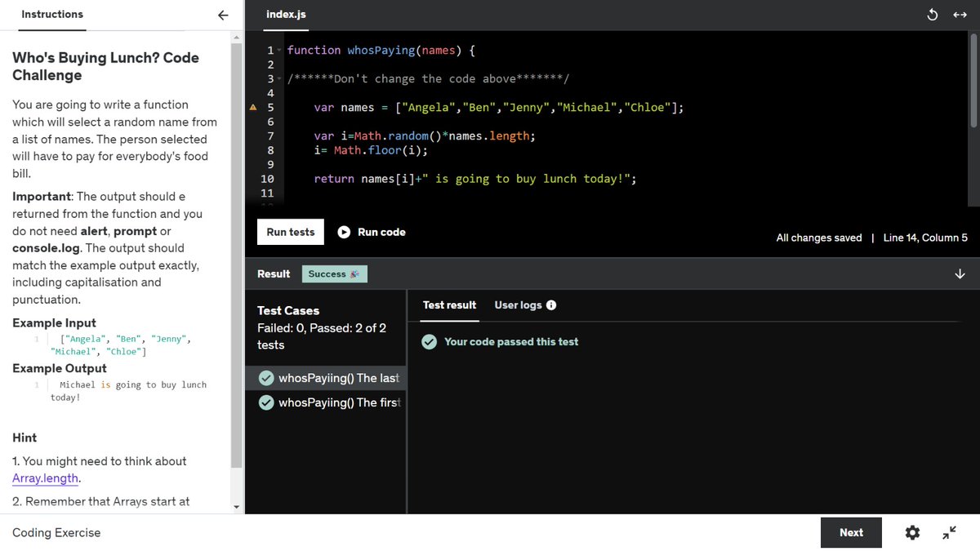Click the play icon next to Run code
Image resolution: width=980 pixels, height=551 pixels.
[x=343, y=232]
